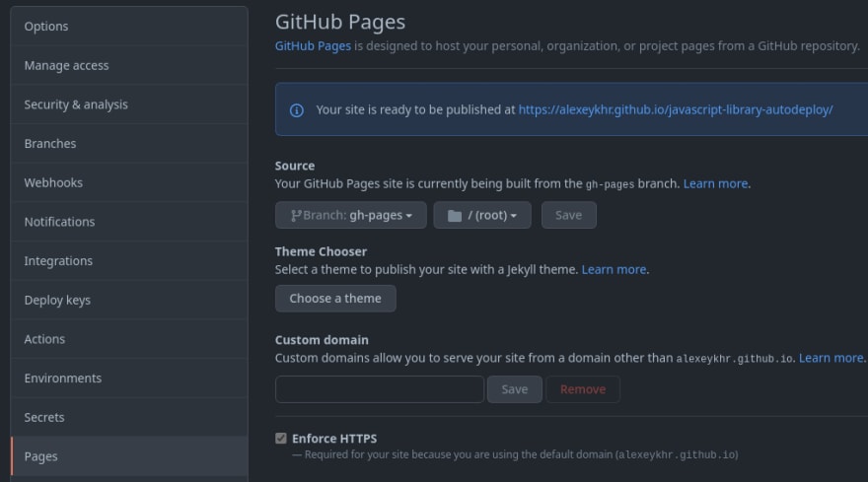Click the red Remove button

[x=583, y=389]
